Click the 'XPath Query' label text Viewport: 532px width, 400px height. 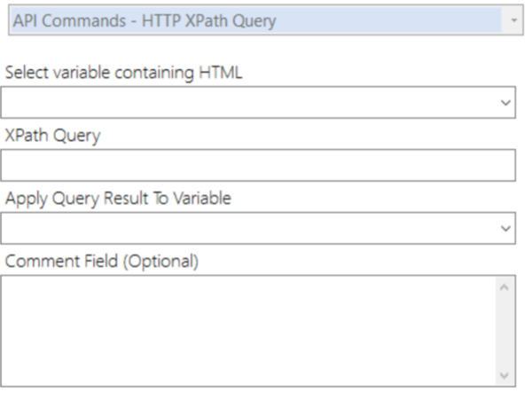pyautogui.click(x=52, y=136)
